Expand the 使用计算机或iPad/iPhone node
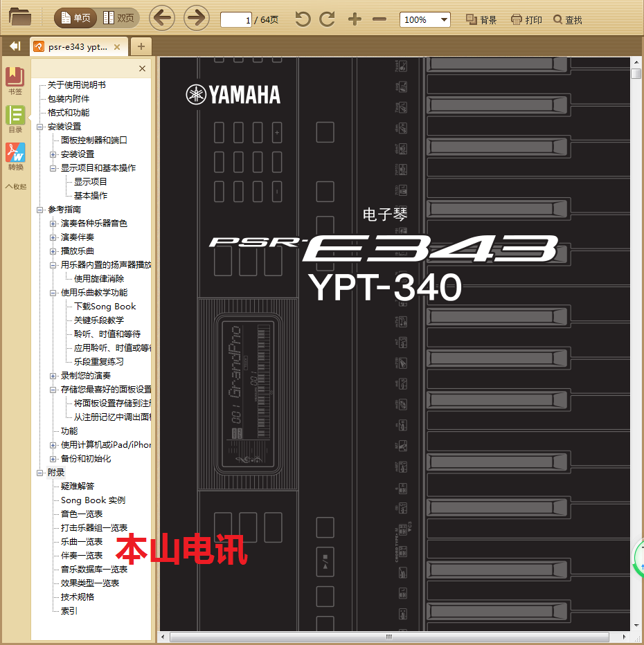The image size is (644, 645). tap(53, 445)
